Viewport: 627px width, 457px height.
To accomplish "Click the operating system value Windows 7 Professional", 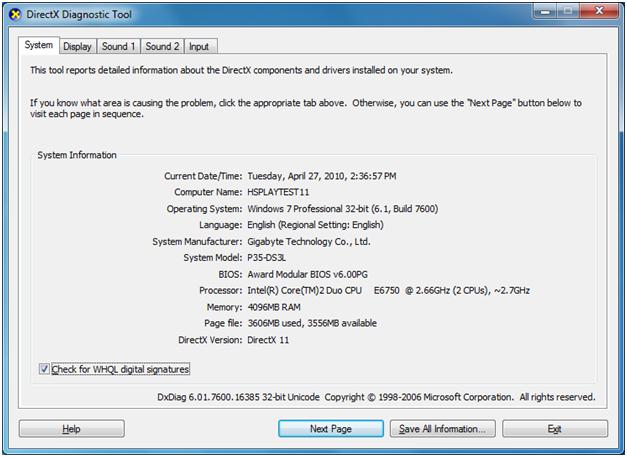I will pyautogui.click(x=343, y=209).
